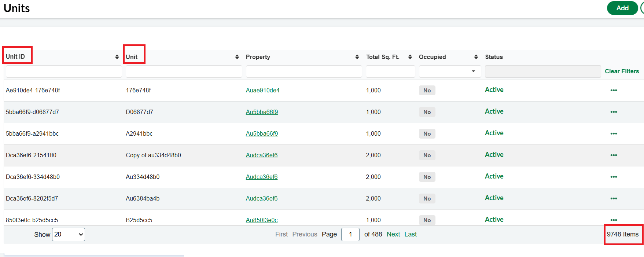Click Clear Filters link
644x257 pixels.
(x=622, y=71)
